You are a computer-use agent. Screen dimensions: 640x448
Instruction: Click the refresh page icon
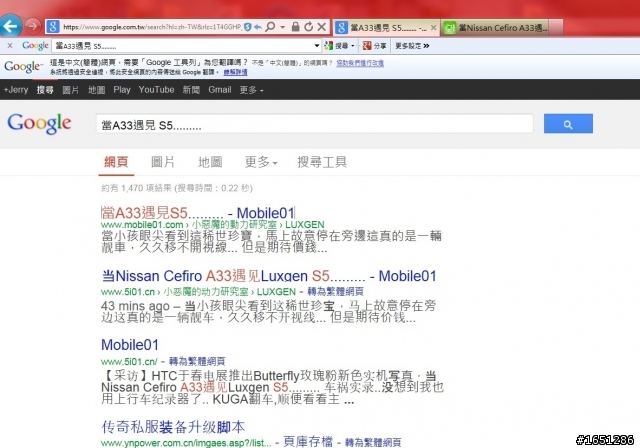tap(309, 27)
